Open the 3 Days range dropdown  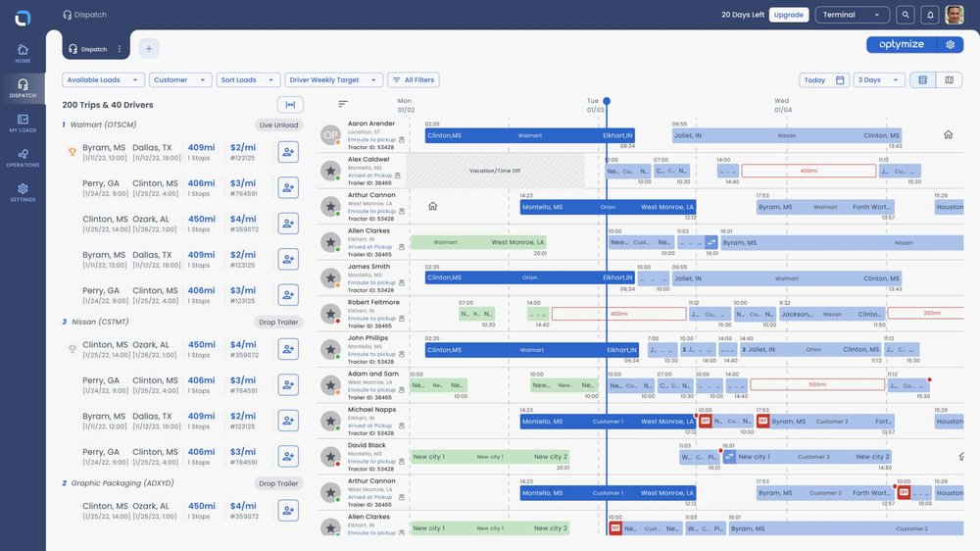879,80
